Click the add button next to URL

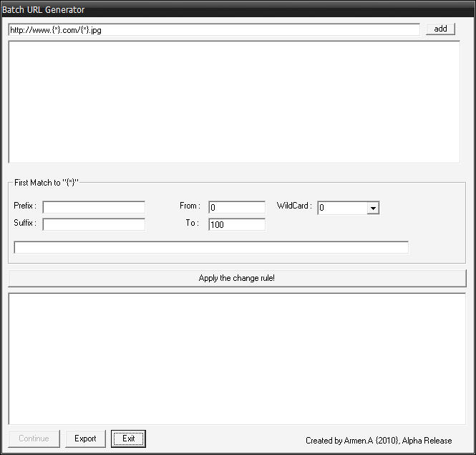pyautogui.click(x=440, y=29)
